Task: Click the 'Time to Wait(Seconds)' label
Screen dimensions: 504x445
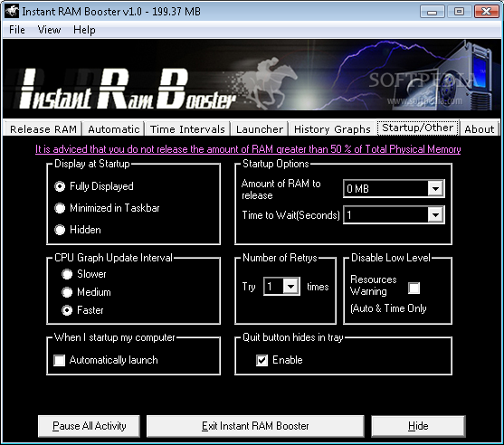Action: [290, 215]
